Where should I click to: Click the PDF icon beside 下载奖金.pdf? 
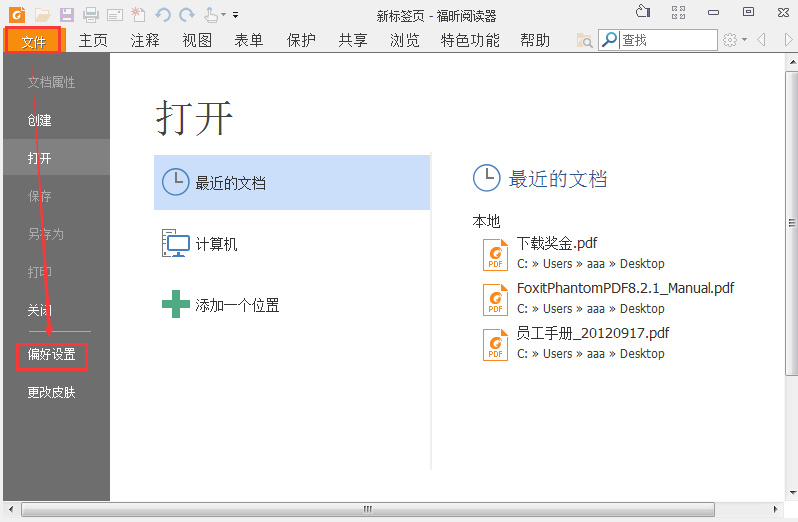[495, 255]
